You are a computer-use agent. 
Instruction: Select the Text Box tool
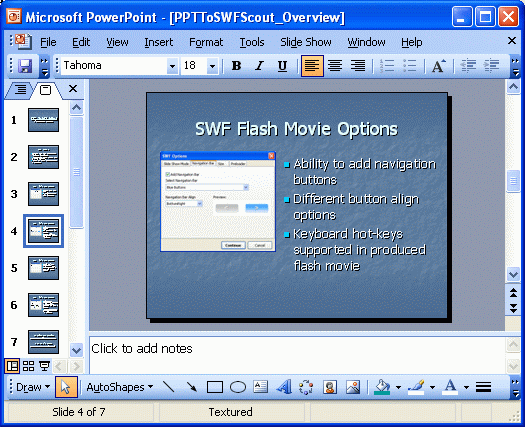click(260, 387)
